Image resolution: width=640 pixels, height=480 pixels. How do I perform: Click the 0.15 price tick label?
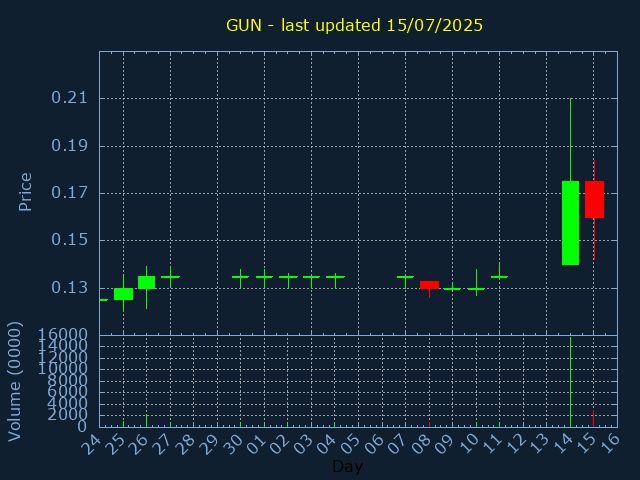(69, 240)
